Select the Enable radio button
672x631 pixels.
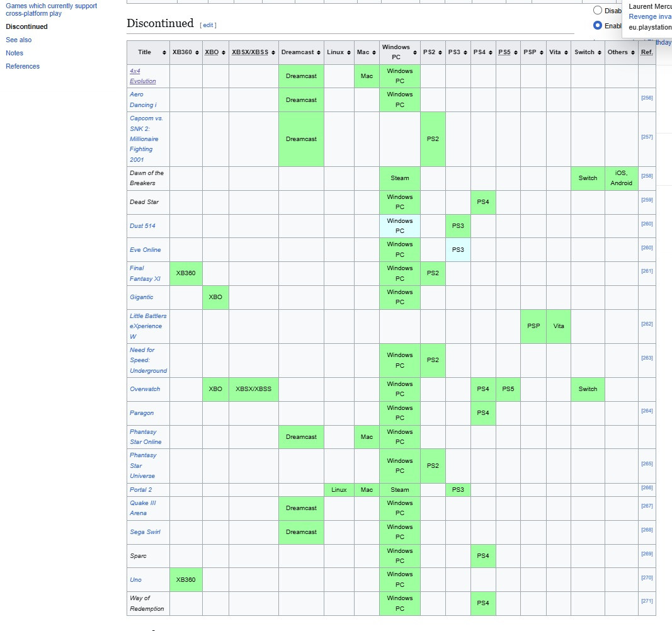(598, 25)
